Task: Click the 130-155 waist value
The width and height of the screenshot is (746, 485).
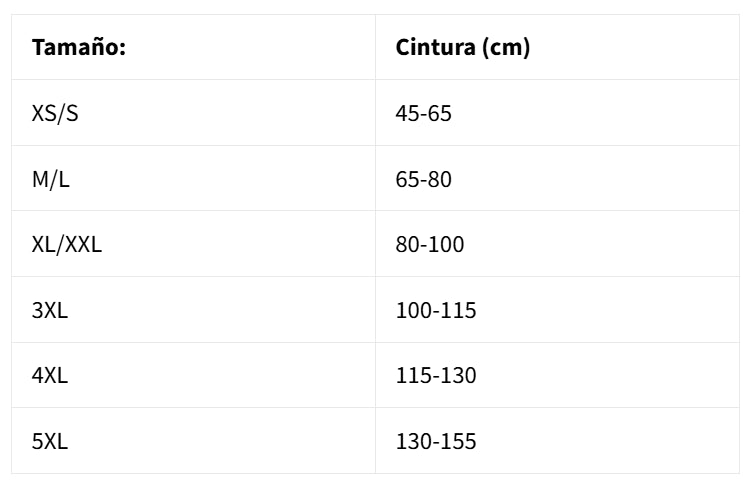Action: point(436,441)
